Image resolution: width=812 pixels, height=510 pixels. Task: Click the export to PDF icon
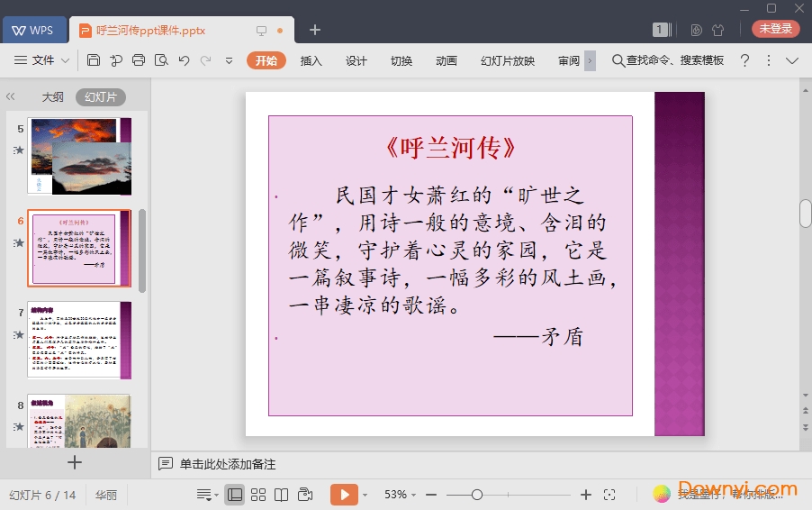tap(116, 60)
